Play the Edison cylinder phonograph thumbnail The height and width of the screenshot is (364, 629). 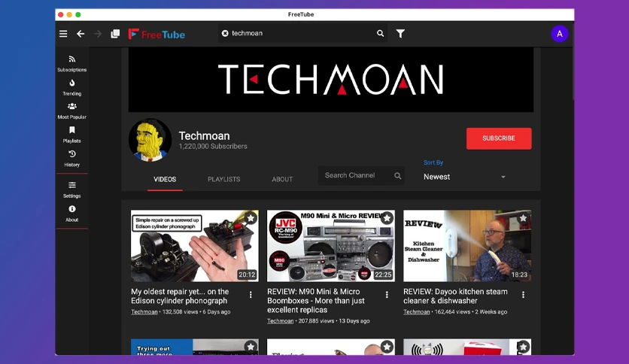(x=195, y=246)
